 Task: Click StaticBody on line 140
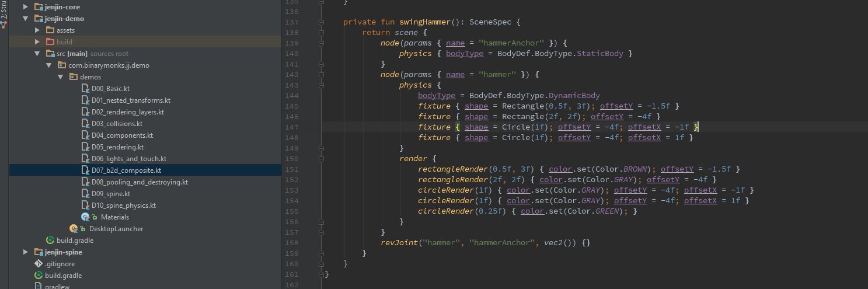click(601, 54)
